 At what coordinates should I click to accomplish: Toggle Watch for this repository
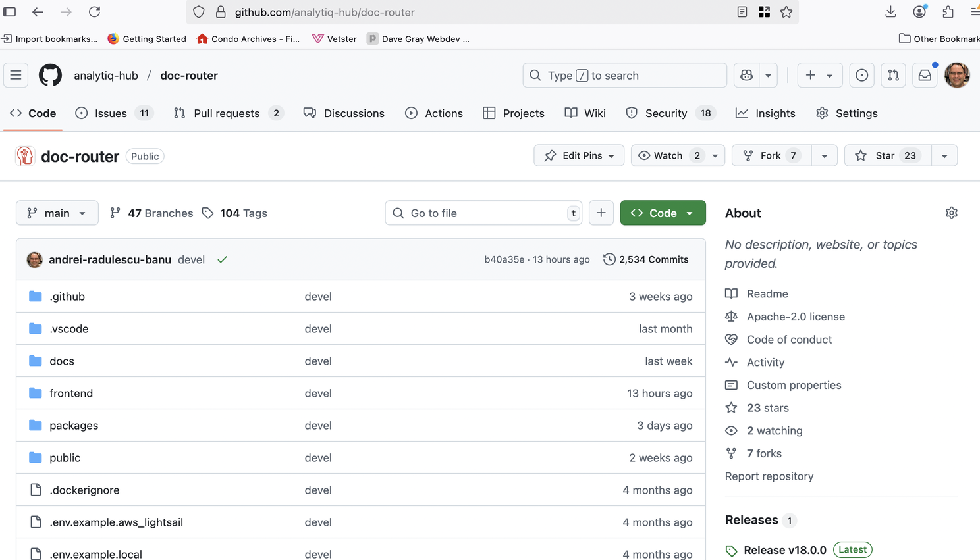(668, 155)
